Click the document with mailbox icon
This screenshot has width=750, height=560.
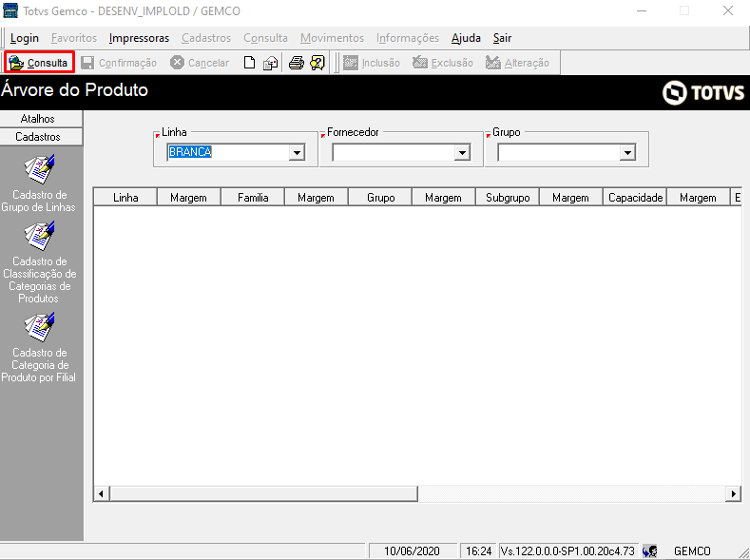click(271, 63)
